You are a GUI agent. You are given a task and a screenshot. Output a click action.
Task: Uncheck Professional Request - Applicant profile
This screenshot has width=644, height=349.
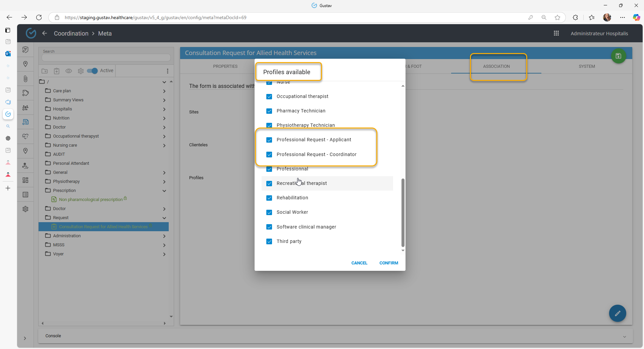[x=269, y=140]
